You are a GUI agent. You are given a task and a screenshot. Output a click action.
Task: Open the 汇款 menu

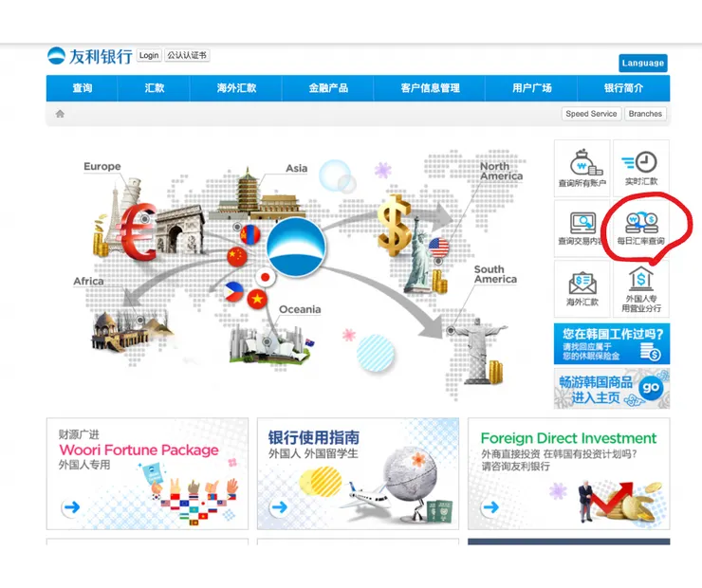pyautogui.click(x=154, y=88)
